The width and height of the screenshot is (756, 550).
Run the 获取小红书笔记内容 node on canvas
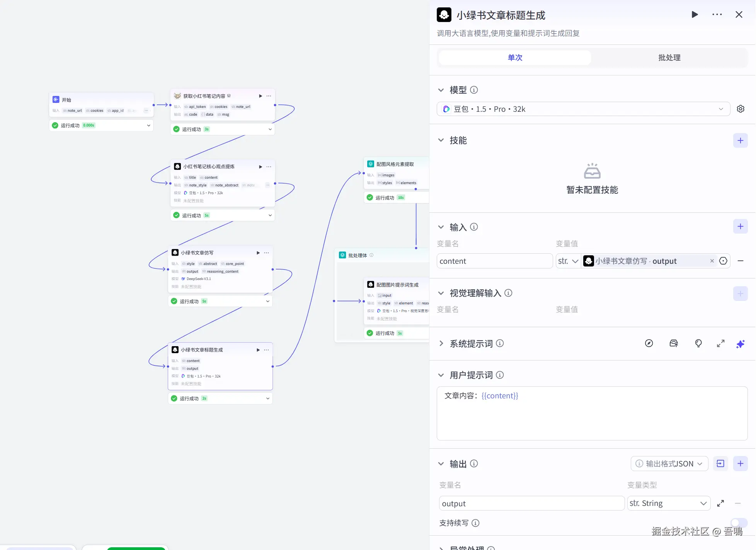(261, 96)
